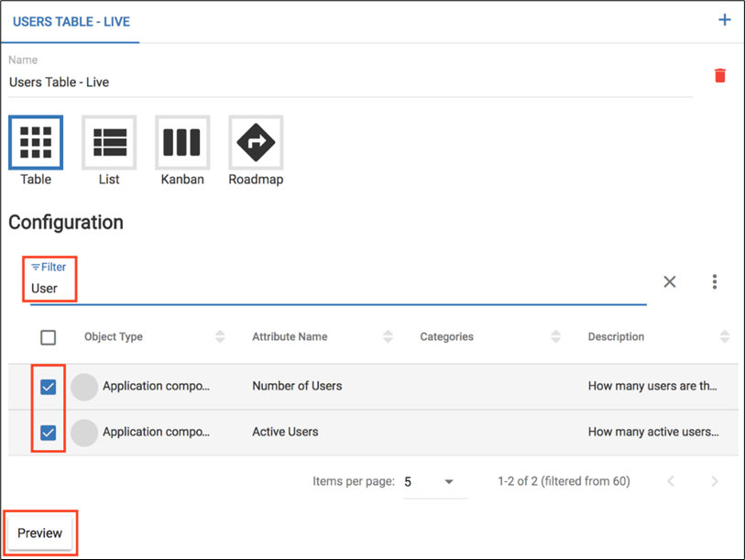Open the three-dot options menu

tap(715, 281)
